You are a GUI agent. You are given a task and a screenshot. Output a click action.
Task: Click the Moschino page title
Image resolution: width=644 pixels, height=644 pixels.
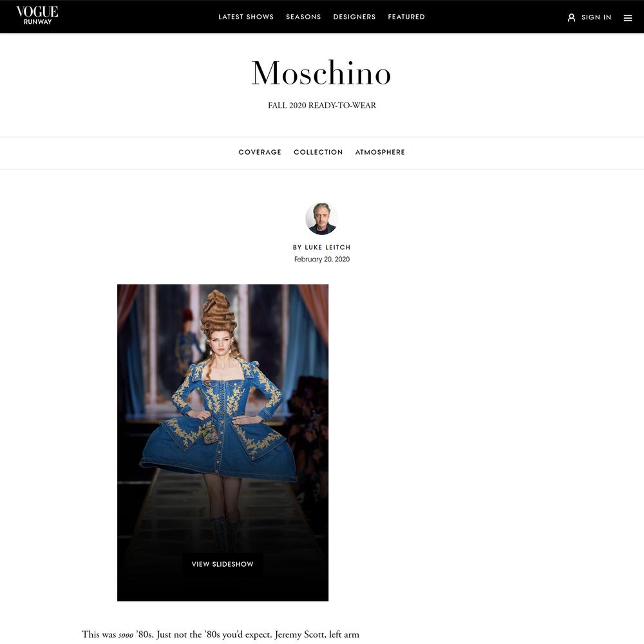(321, 73)
